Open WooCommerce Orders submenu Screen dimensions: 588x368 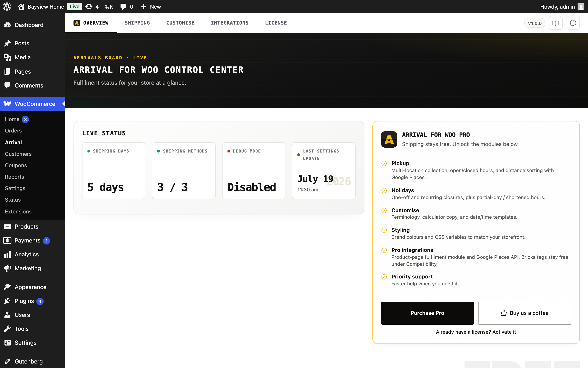tap(13, 131)
